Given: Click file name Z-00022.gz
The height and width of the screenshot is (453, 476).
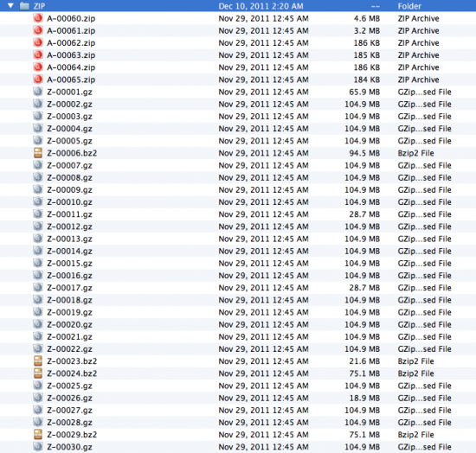Looking at the screenshot, I should pyautogui.click(x=69, y=349).
